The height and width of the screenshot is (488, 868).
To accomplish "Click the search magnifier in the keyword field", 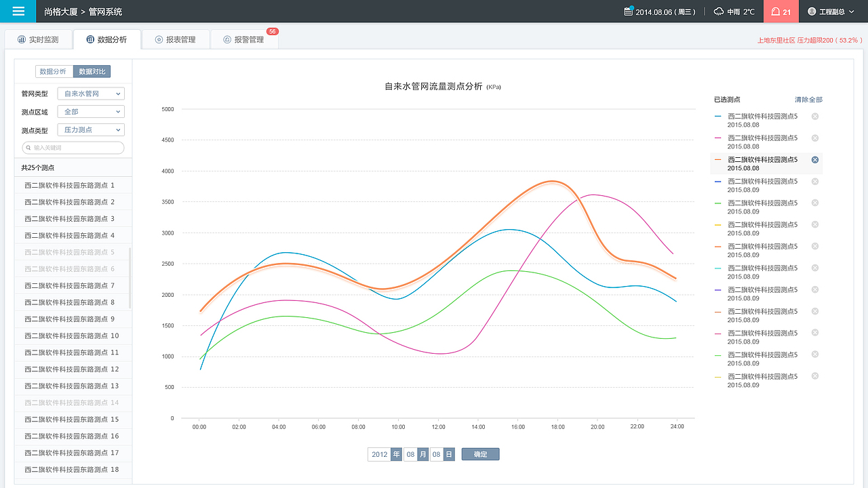I will coord(29,147).
